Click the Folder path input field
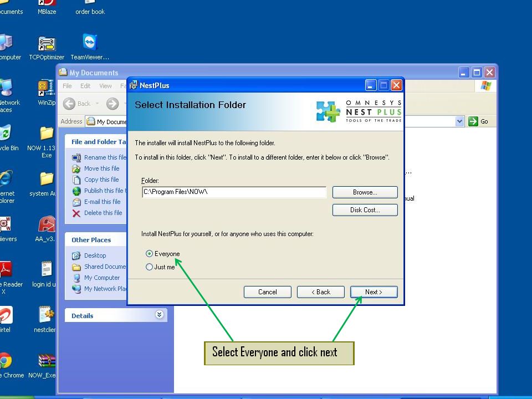Screen dimensions: 532x399 coord(234,192)
